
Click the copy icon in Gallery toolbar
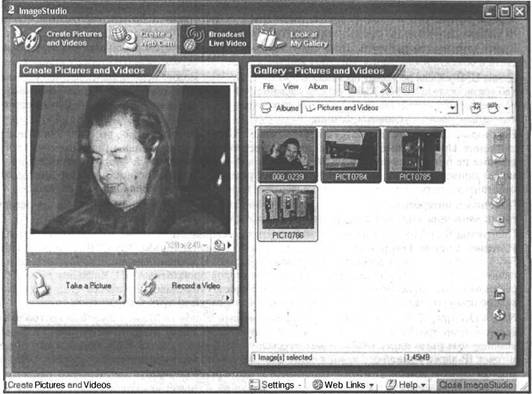pyautogui.click(x=350, y=87)
